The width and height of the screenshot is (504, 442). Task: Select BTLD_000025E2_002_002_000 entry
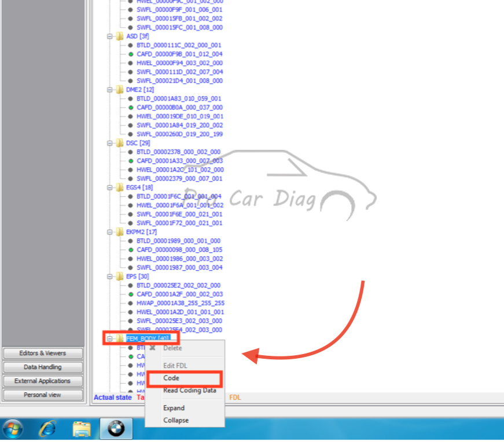[179, 285]
